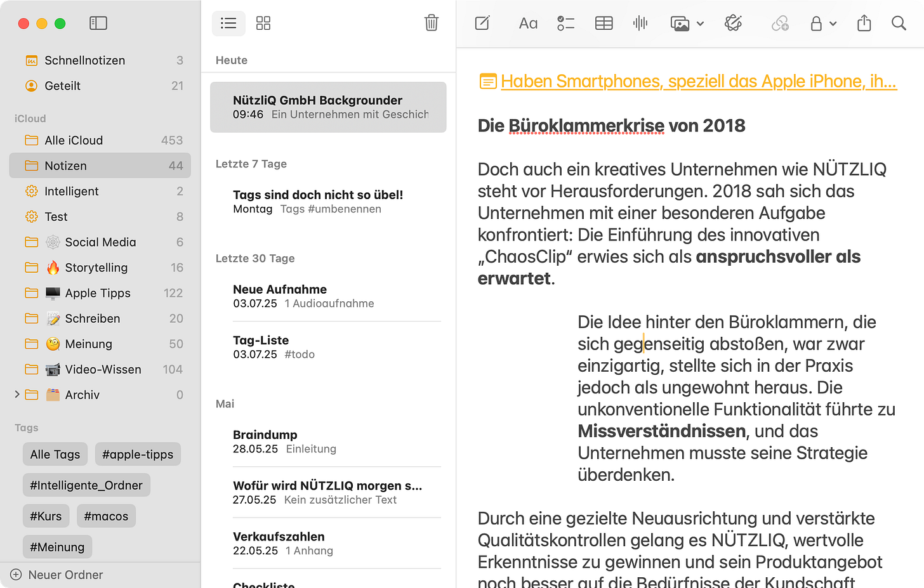This screenshot has height=588, width=924.
Task: Filter by Alle Tags
Action: click(x=55, y=454)
